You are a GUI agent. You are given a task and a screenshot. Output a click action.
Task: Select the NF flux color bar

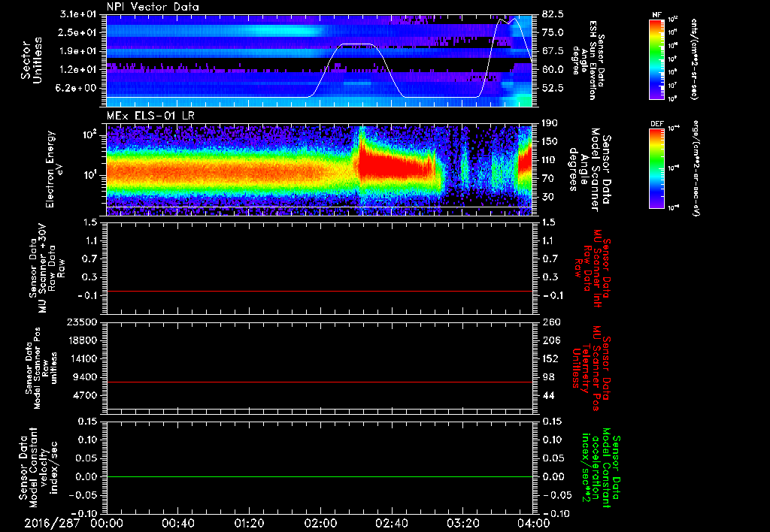(657, 59)
